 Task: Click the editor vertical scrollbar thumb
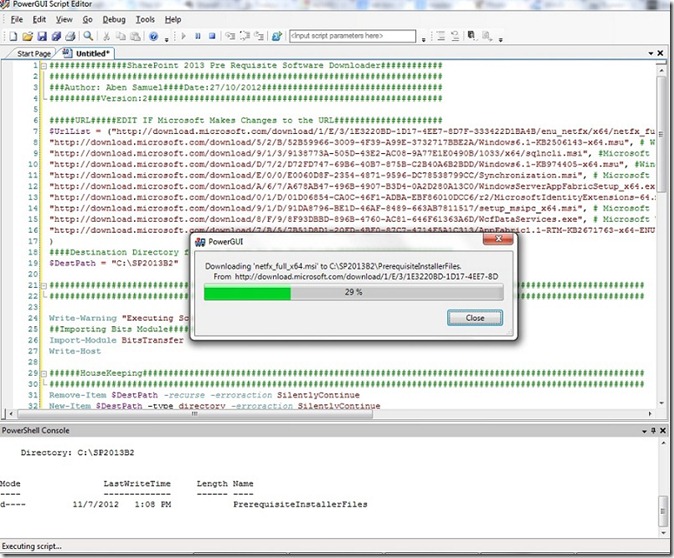pos(661,135)
